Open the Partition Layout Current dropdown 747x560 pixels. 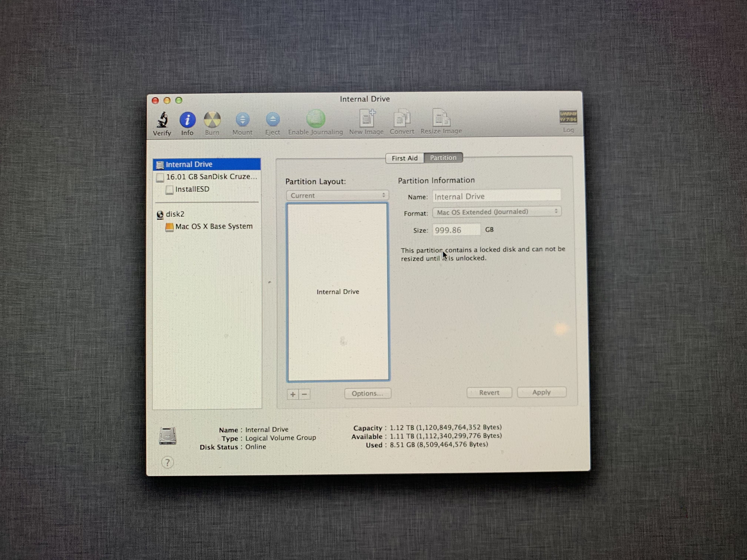[x=337, y=195]
